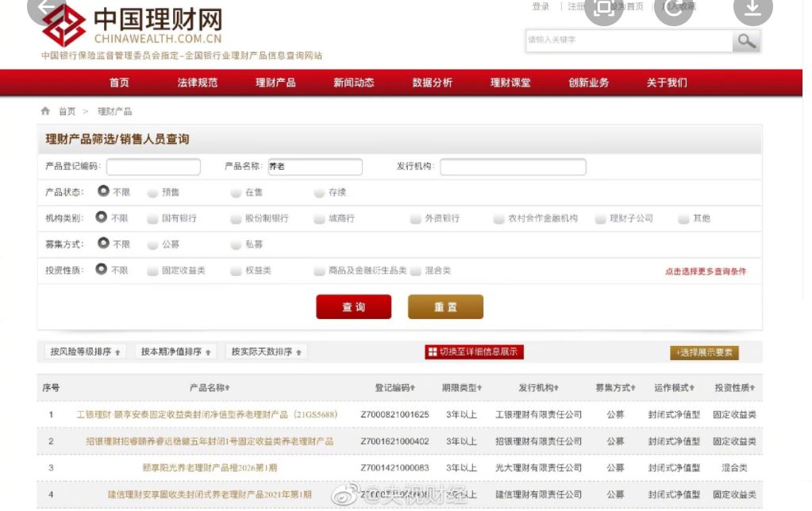Open 关于我们 menu item

[x=667, y=83]
